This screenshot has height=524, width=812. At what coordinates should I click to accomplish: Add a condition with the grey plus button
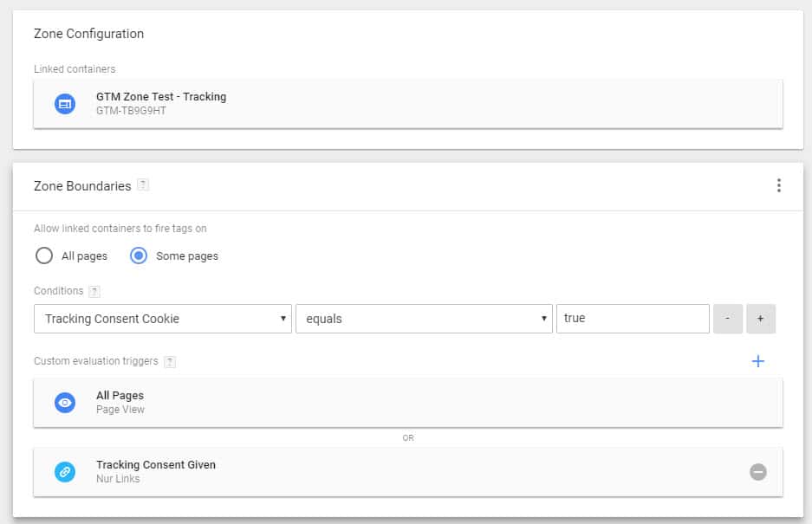(760, 319)
